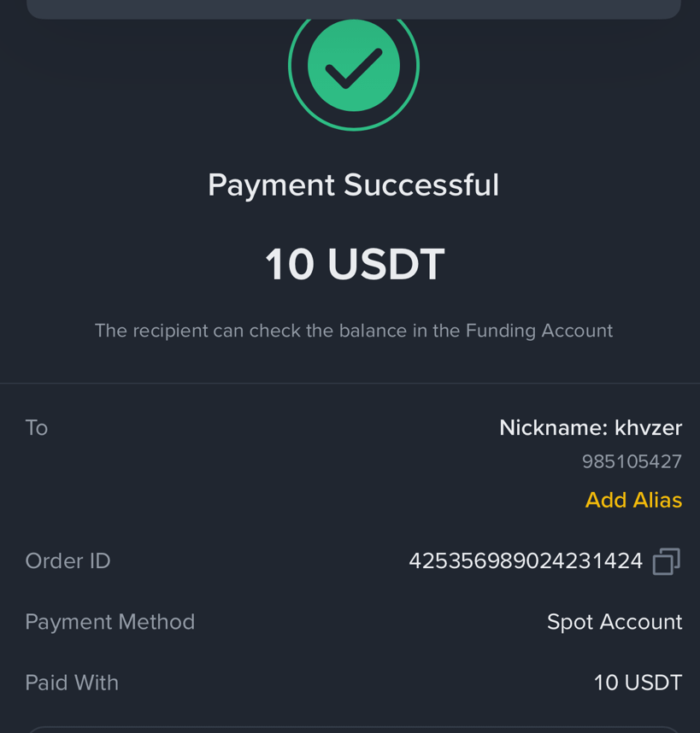
Task: Tap the recipient nickname khvzer
Action: pos(648,428)
